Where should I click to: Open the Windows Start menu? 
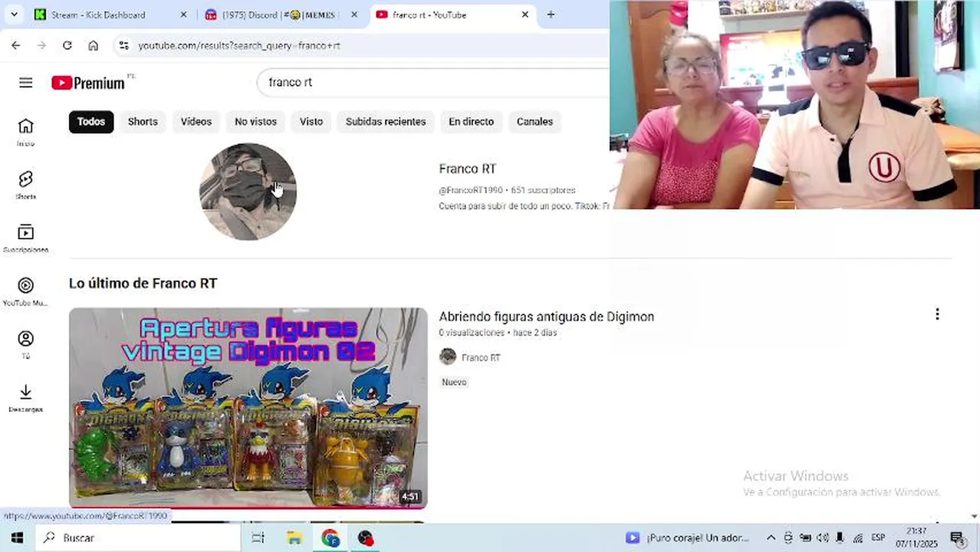17,537
